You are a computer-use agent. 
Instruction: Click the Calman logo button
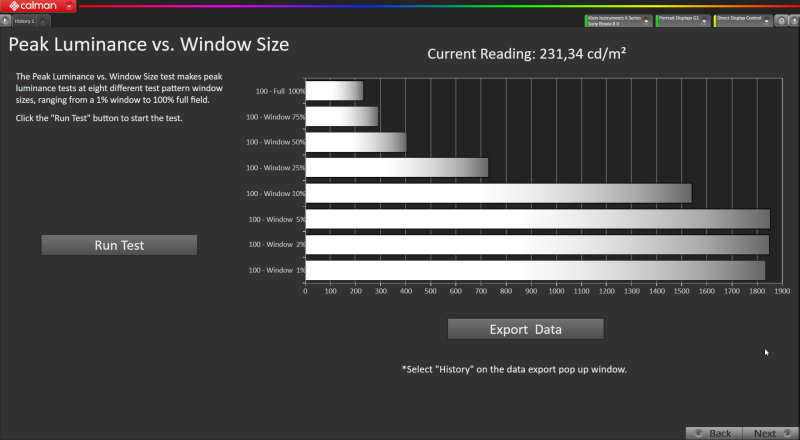pyautogui.click(x=33, y=6)
